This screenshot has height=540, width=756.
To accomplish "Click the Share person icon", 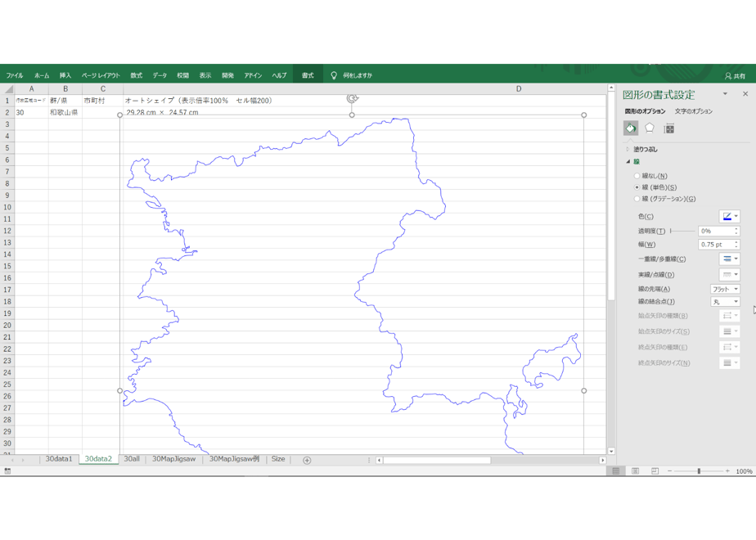I will [x=728, y=76].
